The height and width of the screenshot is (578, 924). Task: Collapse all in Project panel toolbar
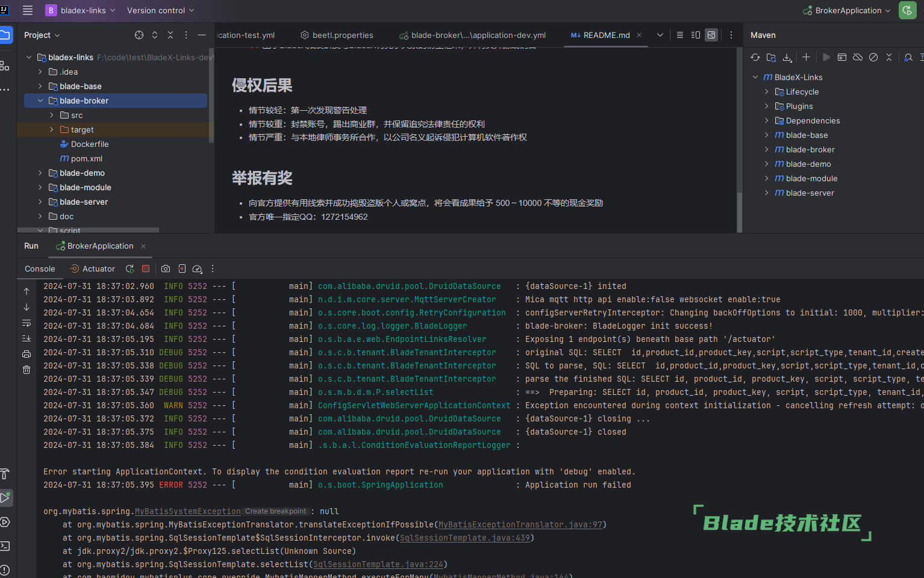(170, 35)
